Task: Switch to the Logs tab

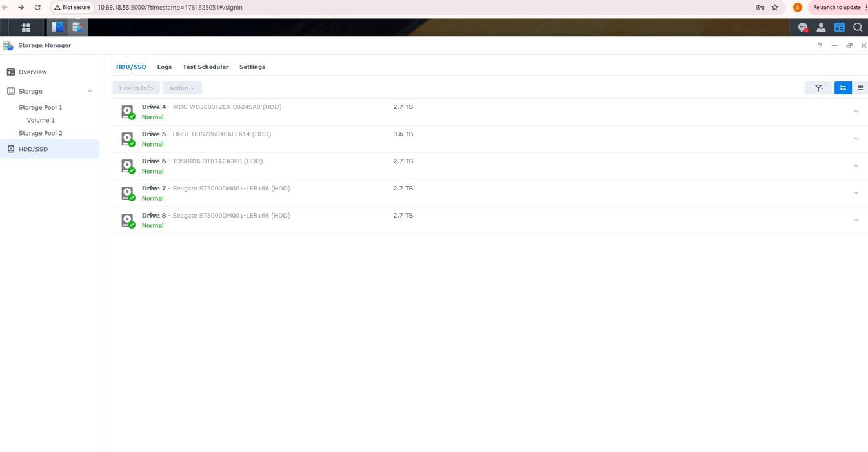Action: (165, 67)
